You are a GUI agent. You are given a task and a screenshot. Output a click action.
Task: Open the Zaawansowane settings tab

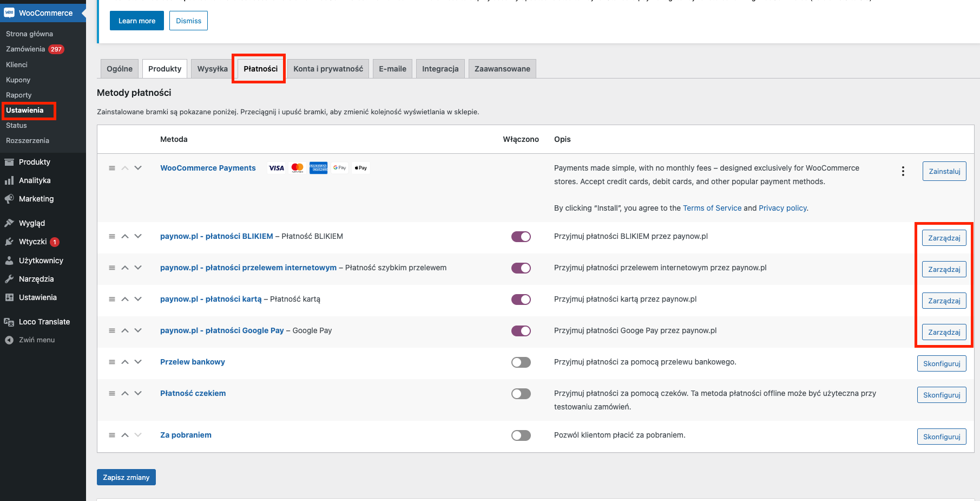pos(503,69)
